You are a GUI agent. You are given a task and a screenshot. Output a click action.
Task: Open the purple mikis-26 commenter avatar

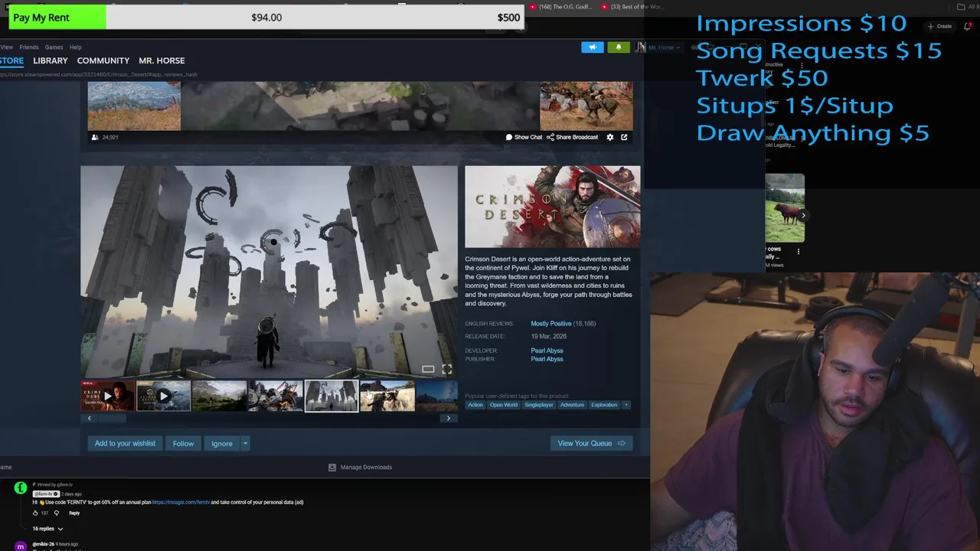pos(21,546)
